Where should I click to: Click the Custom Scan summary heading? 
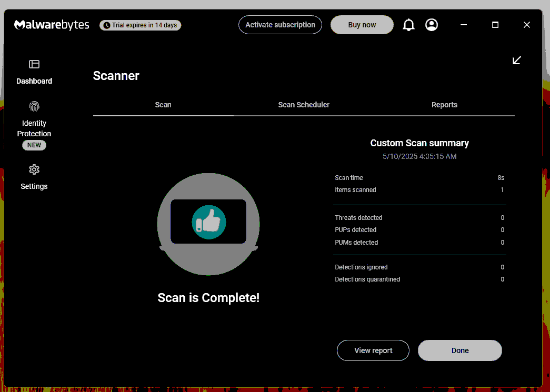[419, 143]
